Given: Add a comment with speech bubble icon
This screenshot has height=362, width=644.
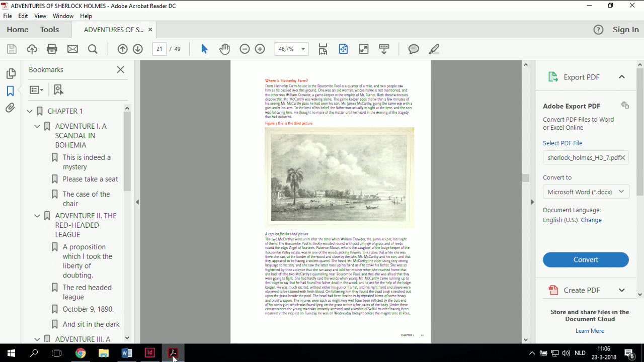Looking at the screenshot, I should pos(414,49).
